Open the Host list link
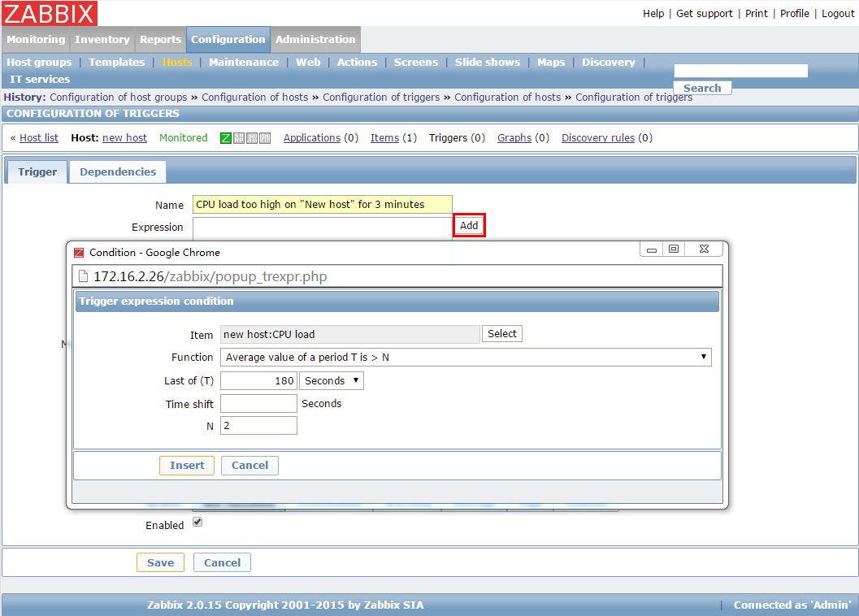Viewport: 859px width, 616px height. pyautogui.click(x=39, y=138)
